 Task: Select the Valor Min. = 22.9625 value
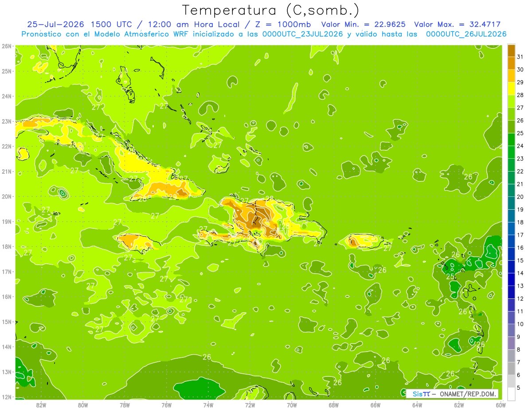tap(364, 24)
